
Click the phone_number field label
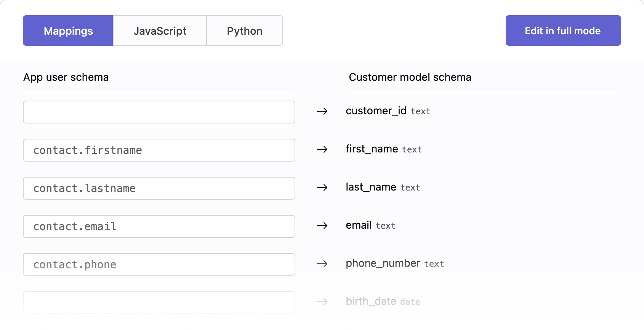tap(383, 263)
